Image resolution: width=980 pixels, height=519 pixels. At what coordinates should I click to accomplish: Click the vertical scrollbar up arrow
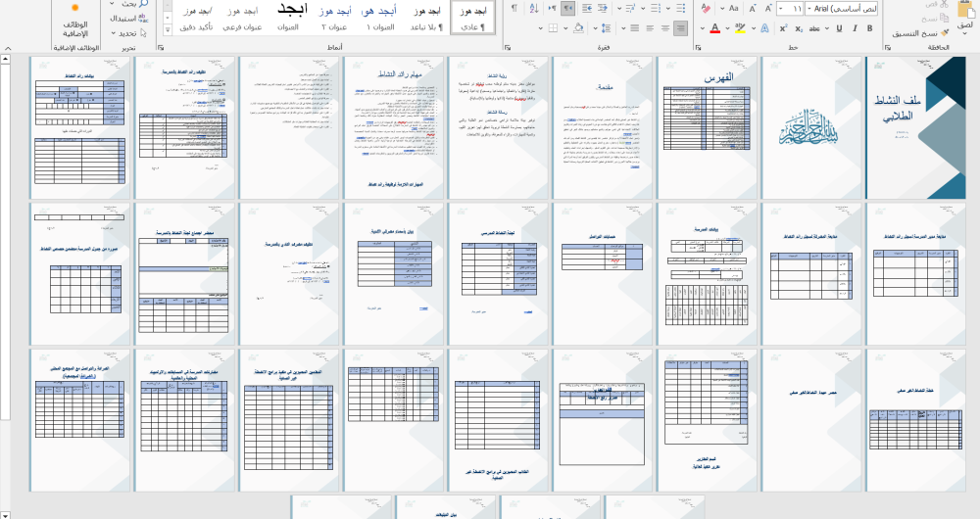[5, 60]
